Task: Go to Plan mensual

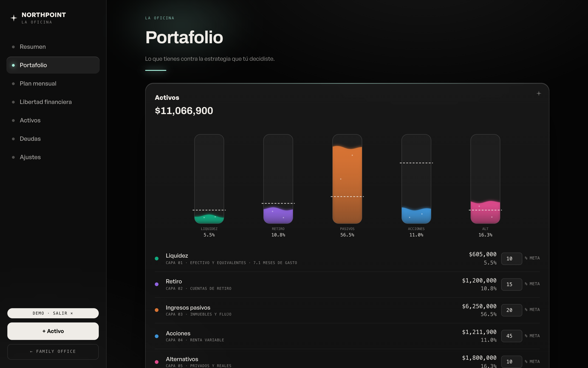Action: [53, 83]
